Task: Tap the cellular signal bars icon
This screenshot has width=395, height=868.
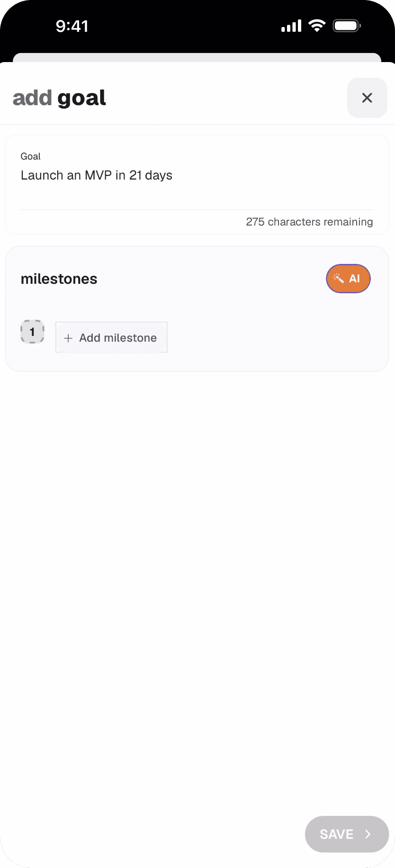Action: (291, 26)
